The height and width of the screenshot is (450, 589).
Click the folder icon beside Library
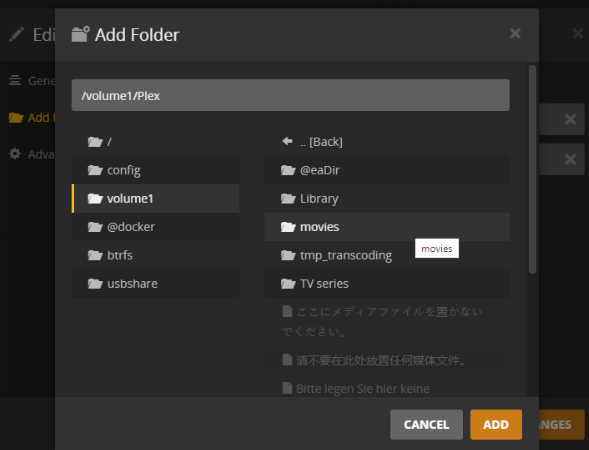point(288,198)
